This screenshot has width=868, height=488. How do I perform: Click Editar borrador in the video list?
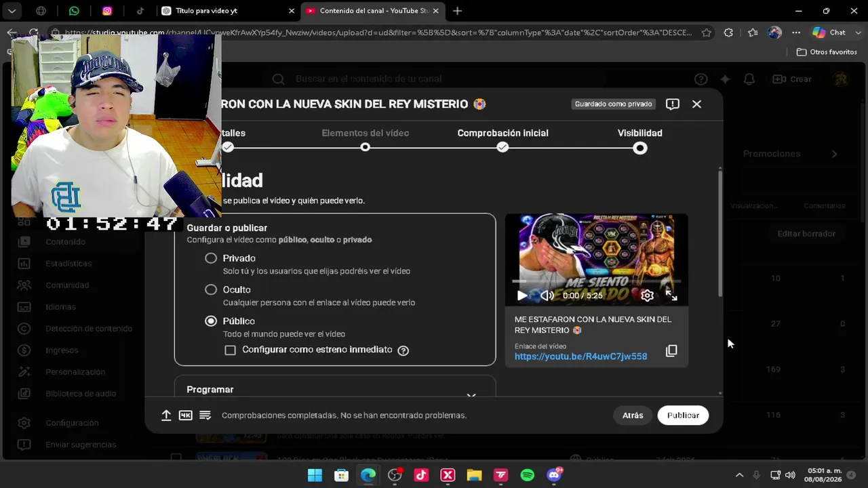tap(806, 234)
